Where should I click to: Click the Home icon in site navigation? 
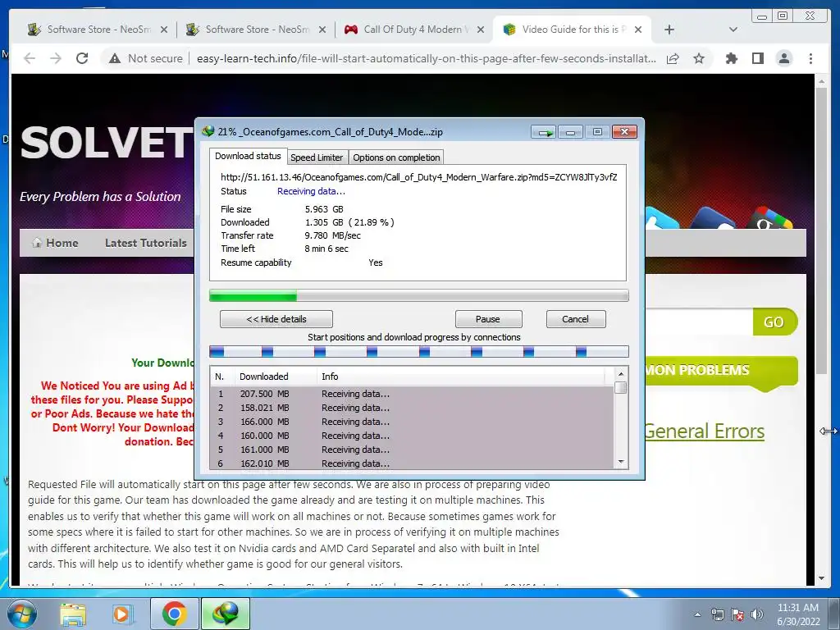(x=37, y=243)
